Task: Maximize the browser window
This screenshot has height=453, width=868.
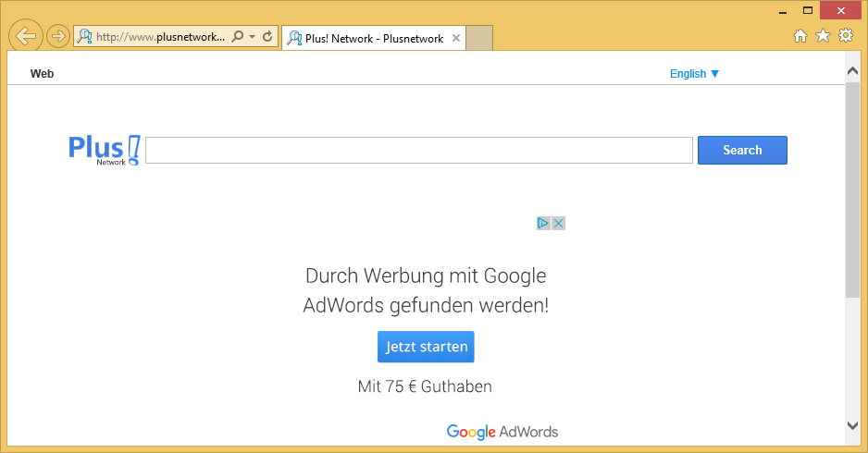Action: point(808,10)
